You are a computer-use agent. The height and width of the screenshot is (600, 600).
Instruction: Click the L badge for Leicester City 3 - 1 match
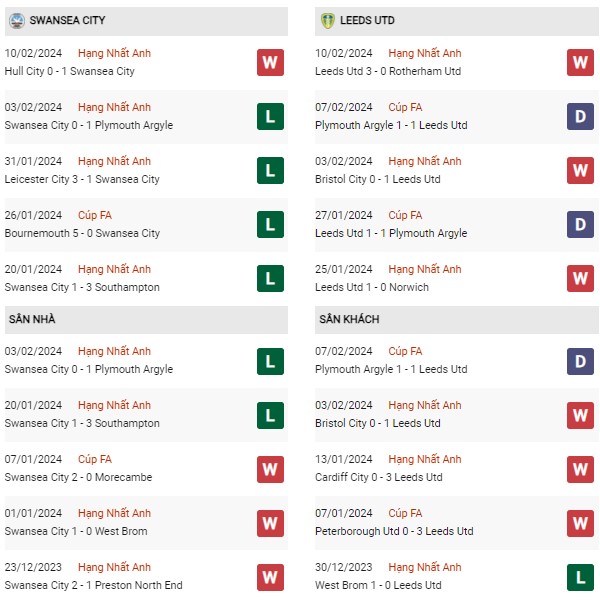pos(270,170)
